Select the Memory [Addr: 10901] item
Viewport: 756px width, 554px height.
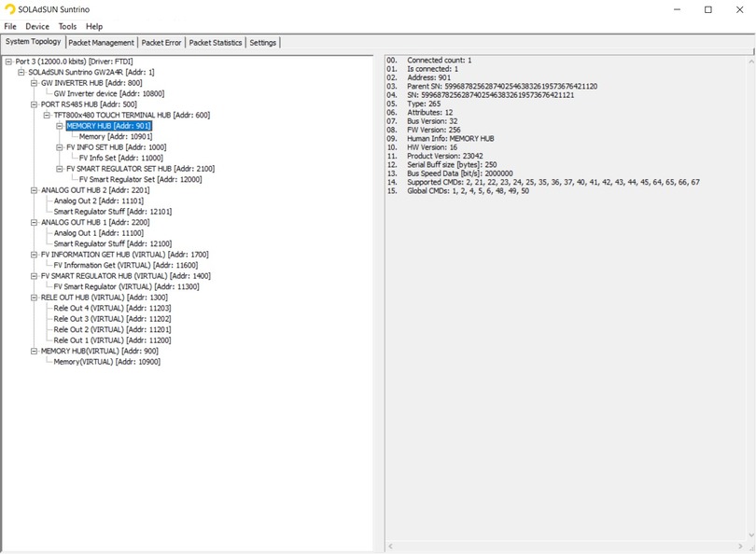[x=116, y=136]
